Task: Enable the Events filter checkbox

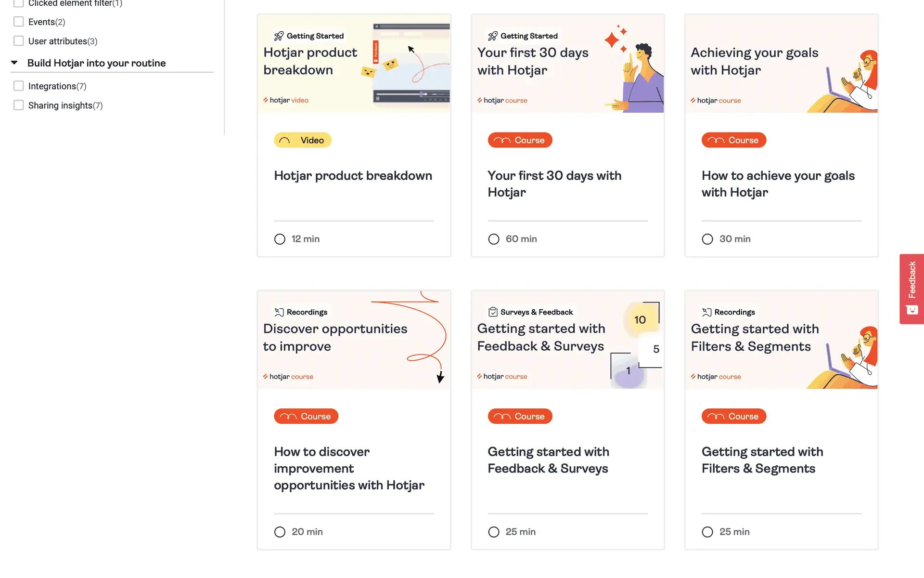Action: (19, 22)
